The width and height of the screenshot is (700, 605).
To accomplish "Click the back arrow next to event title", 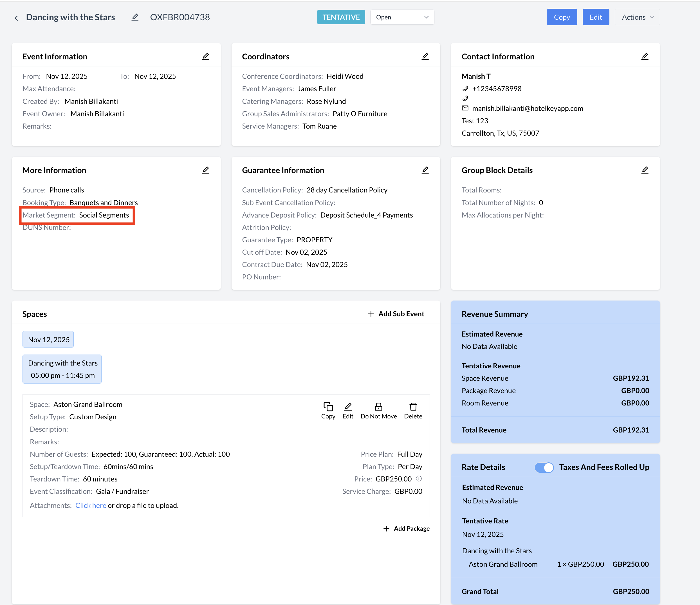I will pyautogui.click(x=16, y=18).
